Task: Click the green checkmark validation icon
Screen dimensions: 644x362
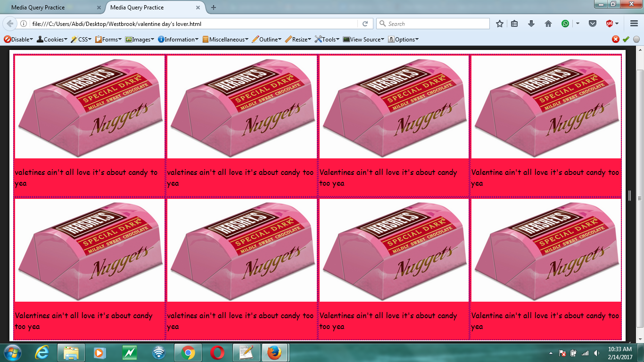Action: point(626,40)
